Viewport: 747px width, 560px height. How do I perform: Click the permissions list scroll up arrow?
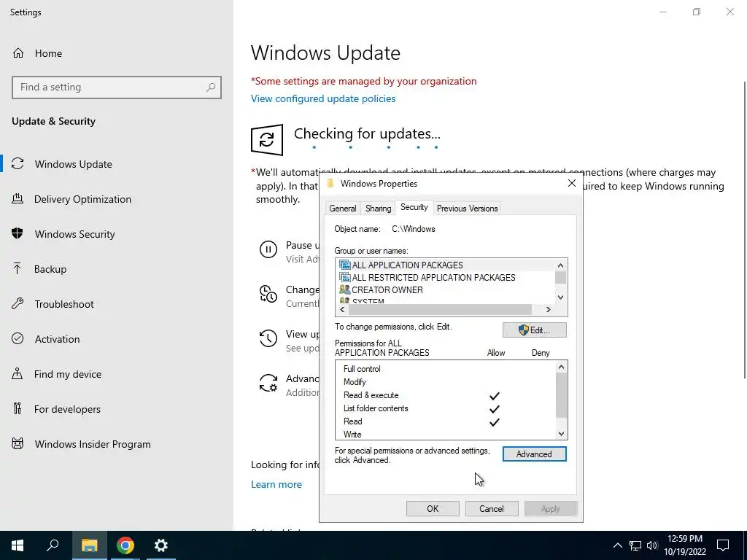tap(561, 367)
